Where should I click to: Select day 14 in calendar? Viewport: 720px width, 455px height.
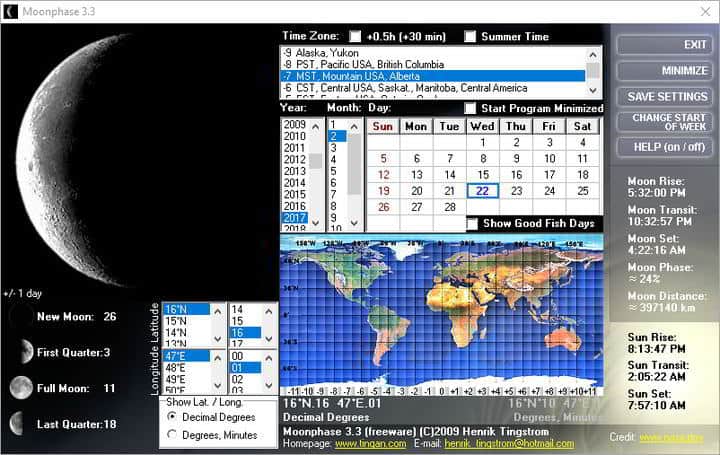pos(450,175)
